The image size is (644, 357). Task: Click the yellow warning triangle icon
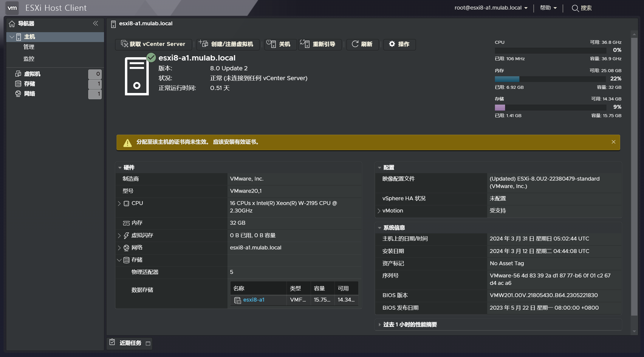click(128, 143)
